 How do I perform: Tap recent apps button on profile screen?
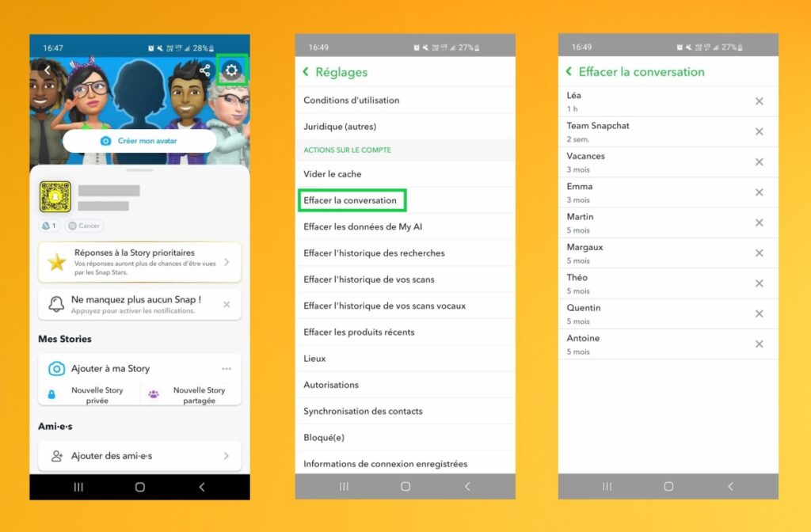click(78, 487)
